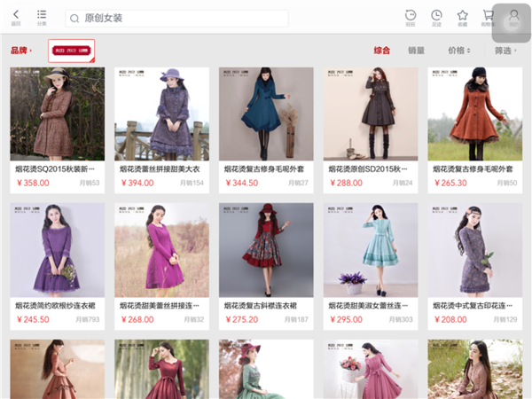Click monthly sales 月销187
532x399 pixels.
tap(296, 319)
